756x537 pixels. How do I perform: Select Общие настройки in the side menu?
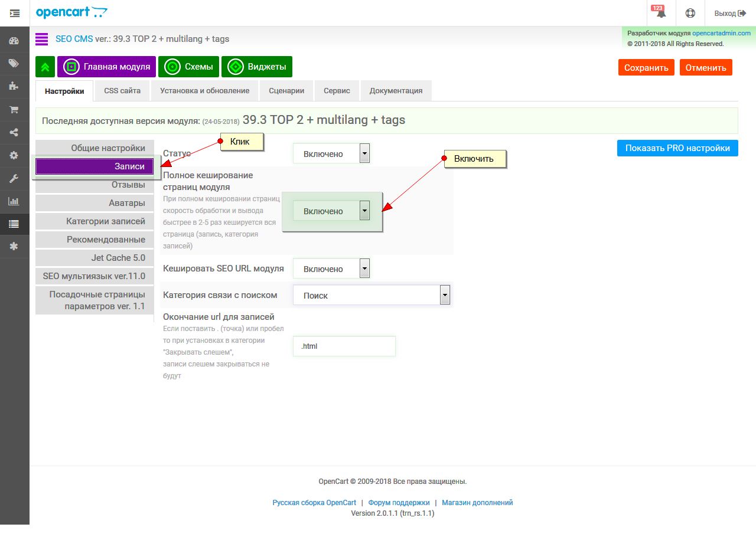click(94, 148)
